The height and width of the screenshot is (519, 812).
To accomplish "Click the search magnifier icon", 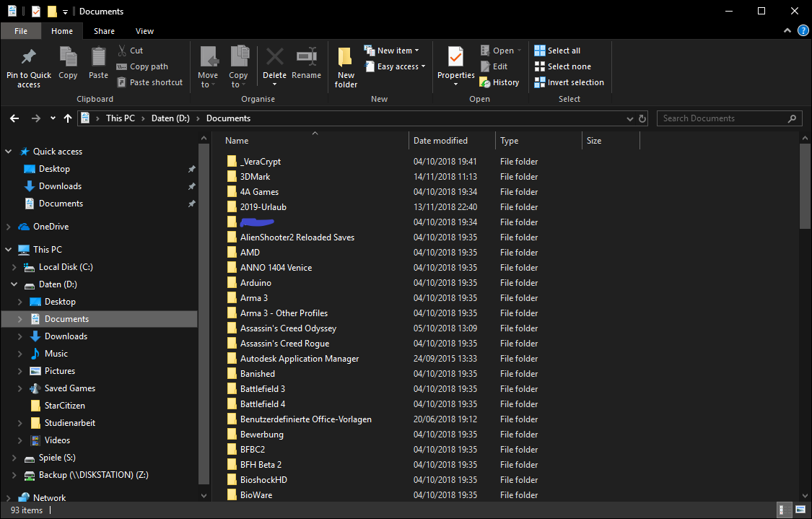I will click(x=792, y=118).
